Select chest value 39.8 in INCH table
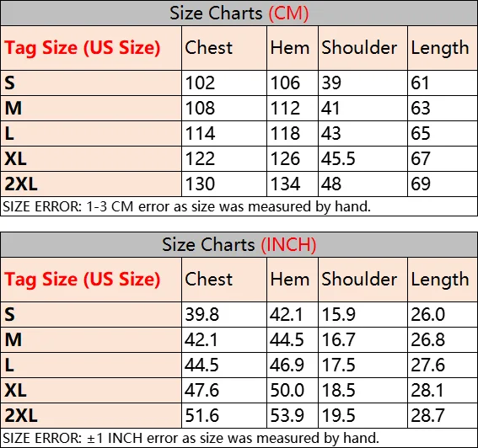 point(201,314)
